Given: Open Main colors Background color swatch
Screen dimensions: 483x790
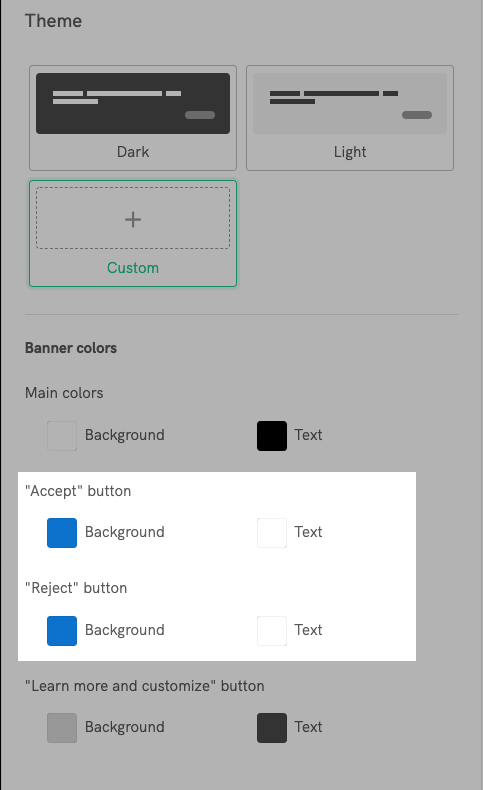Looking at the screenshot, I should [62, 436].
